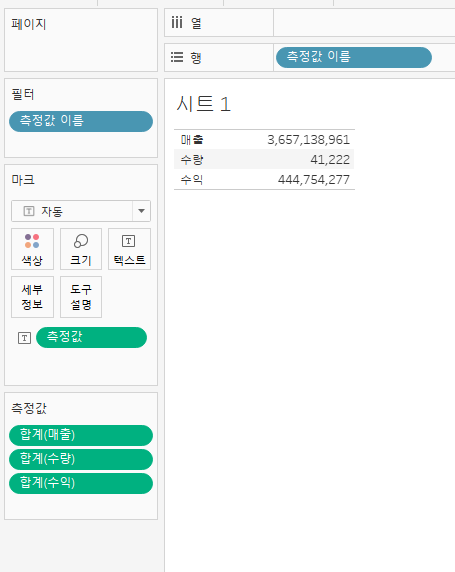
Task: Open the 자동 mark type combo box
Action: [x=81, y=211]
